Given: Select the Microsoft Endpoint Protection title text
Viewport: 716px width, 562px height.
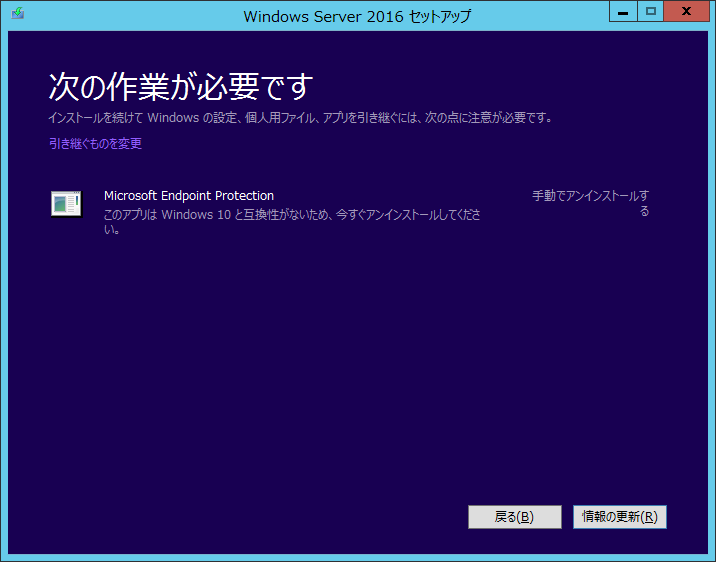Looking at the screenshot, I should pos(189,195).
